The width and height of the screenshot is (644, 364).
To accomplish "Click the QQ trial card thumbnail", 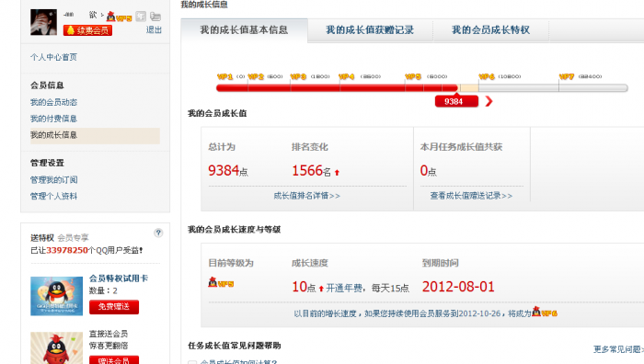I will (x=57, y=296).
